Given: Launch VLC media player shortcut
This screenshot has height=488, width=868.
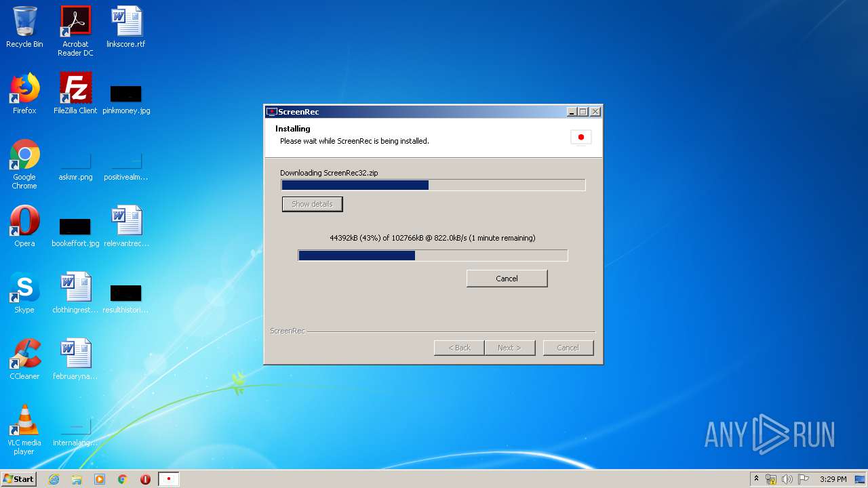Looking at the screenshot, I should 24,430.
